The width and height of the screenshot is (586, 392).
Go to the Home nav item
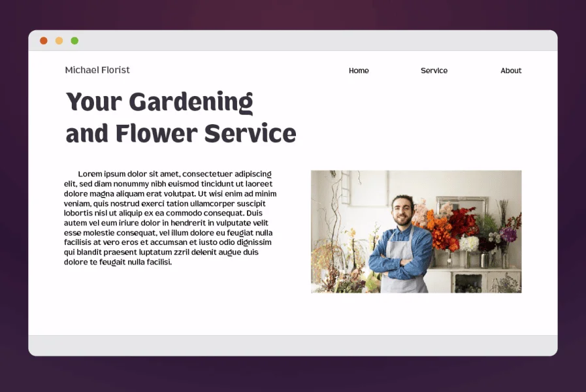(359, 71)
